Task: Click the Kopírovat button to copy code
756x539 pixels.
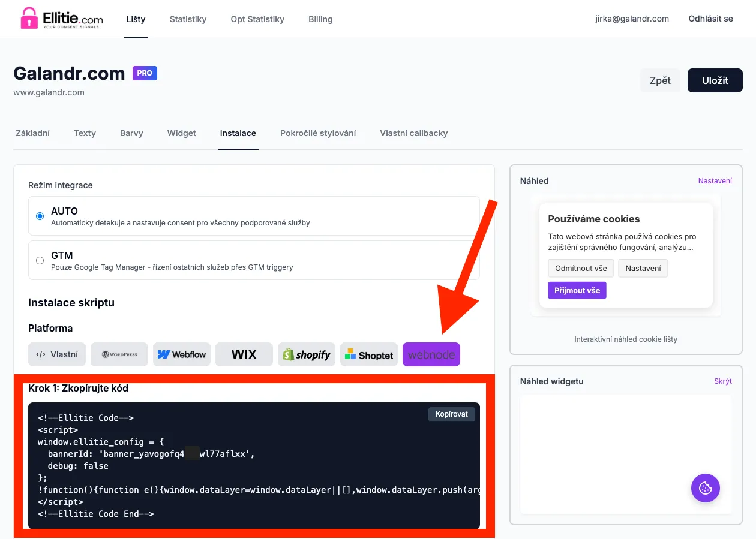Action: [451, 414]
